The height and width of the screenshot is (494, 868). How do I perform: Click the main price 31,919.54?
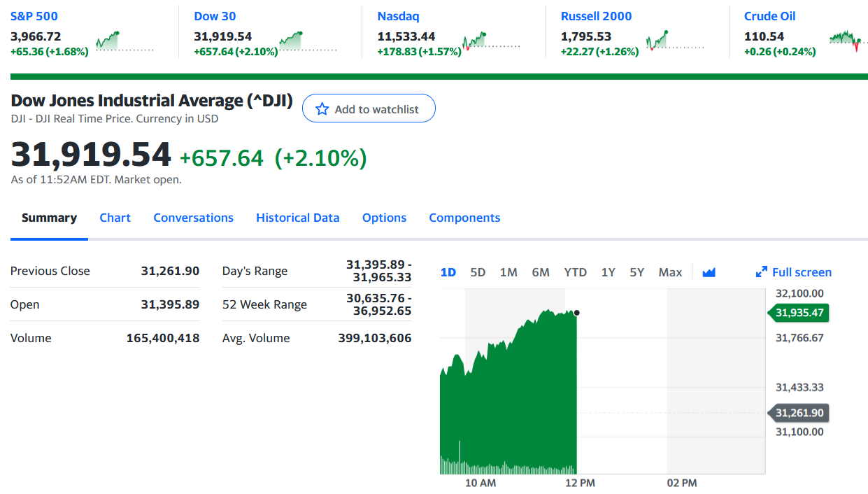point(91,155)
